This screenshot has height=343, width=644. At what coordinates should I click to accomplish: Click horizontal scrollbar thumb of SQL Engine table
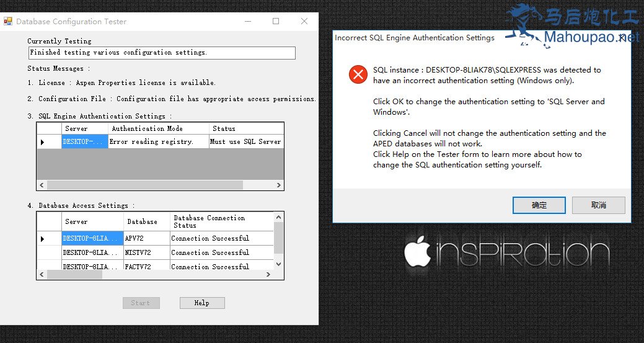(x=145, y=185)
